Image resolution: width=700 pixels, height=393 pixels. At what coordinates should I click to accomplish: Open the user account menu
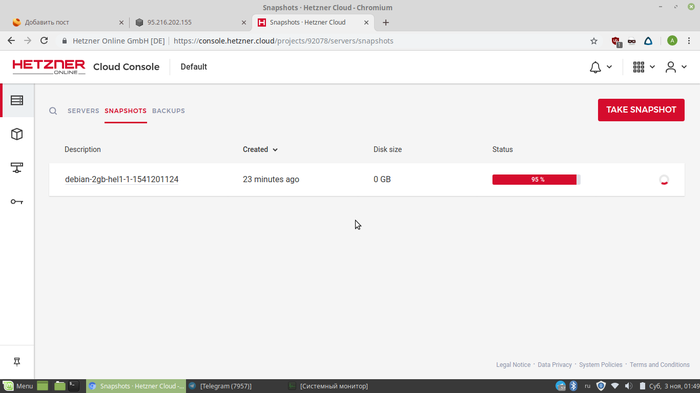(671, 67)
